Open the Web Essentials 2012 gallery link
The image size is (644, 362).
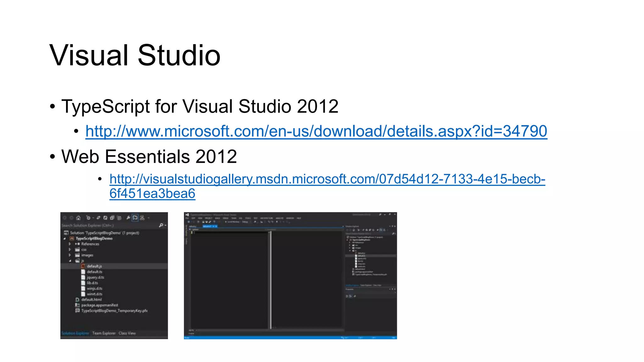coord(327,186)
